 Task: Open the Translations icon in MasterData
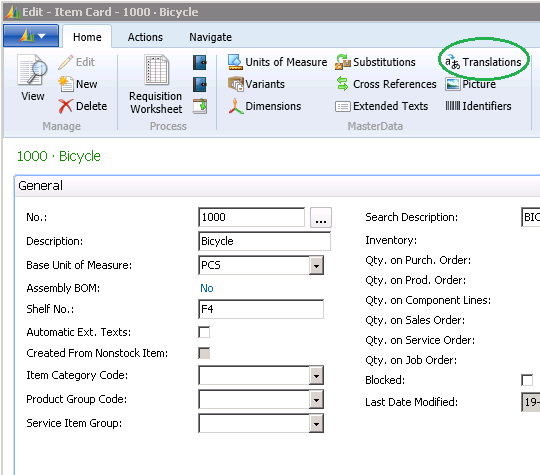click(x=452, y=62)
